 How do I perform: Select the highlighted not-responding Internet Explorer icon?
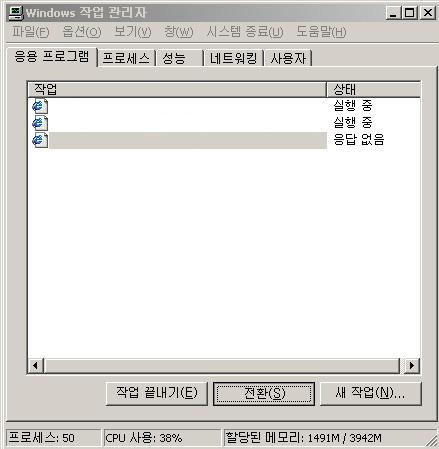point(40,140)
